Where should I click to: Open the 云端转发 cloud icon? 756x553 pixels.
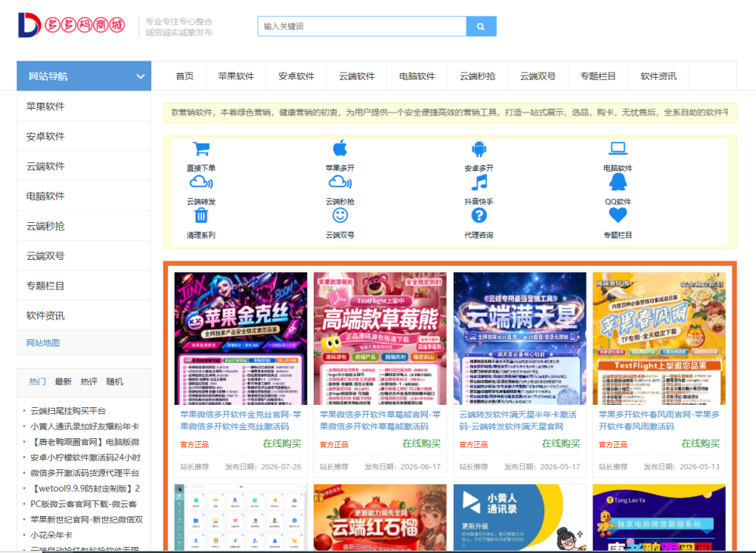[x=201, y=182]
